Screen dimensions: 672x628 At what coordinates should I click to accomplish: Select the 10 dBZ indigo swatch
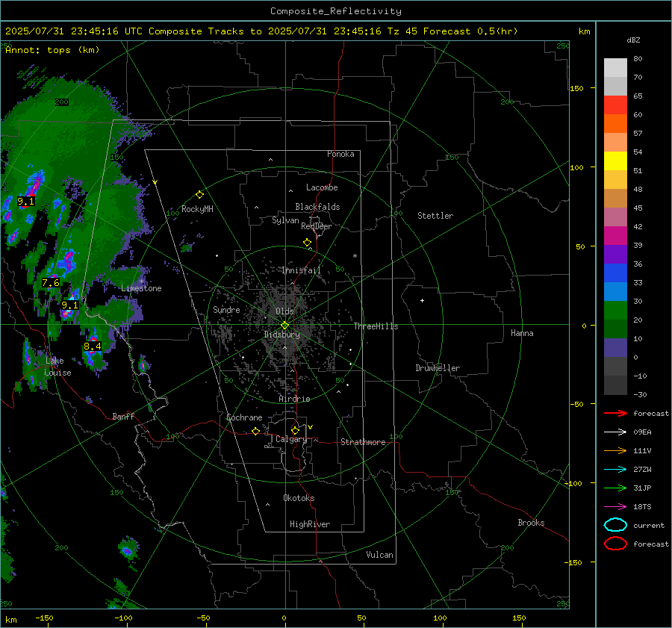[615, 348]
